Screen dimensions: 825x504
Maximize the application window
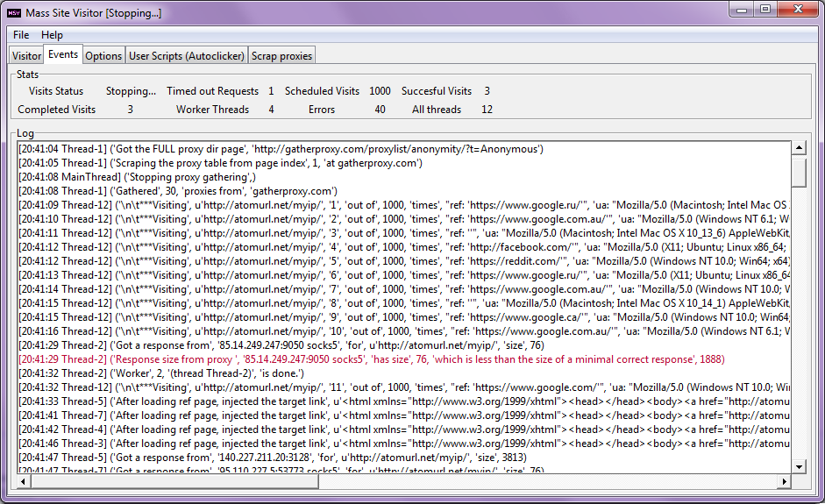click(765, 10)
